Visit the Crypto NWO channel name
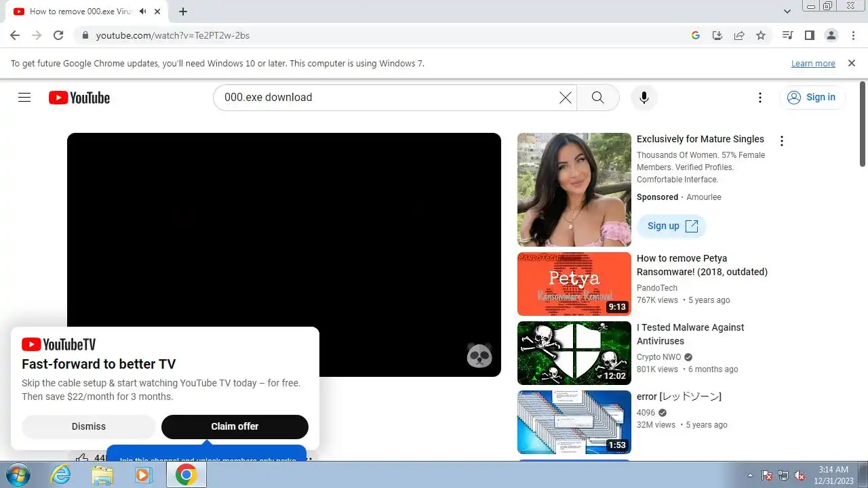The image size is (868, 488). click(x=658, y=357)
